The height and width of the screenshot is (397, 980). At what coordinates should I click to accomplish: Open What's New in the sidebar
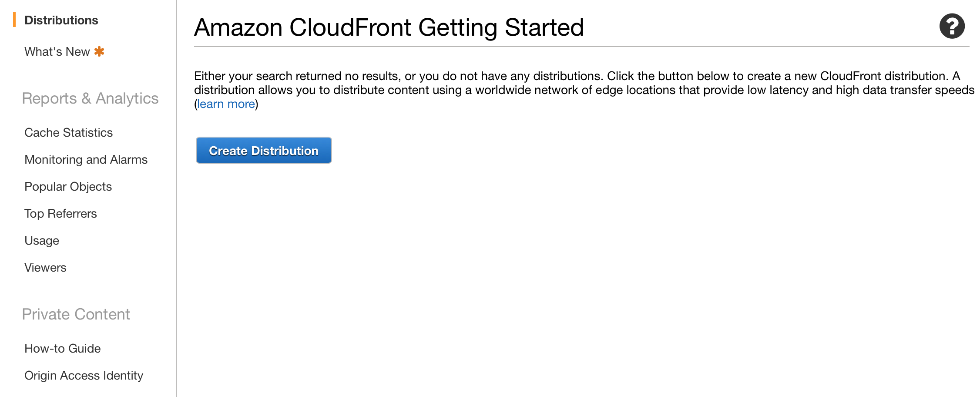[57, 51]
